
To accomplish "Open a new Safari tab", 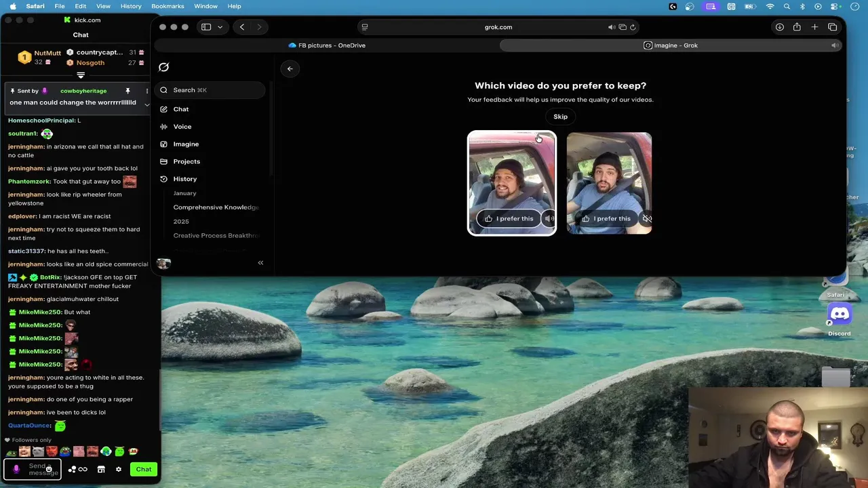I will pyautogui.click(x=814, y=27).
